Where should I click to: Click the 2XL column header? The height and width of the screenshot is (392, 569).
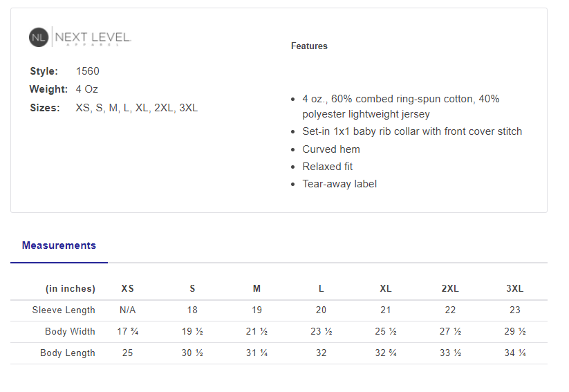click(x=450, y=289)
